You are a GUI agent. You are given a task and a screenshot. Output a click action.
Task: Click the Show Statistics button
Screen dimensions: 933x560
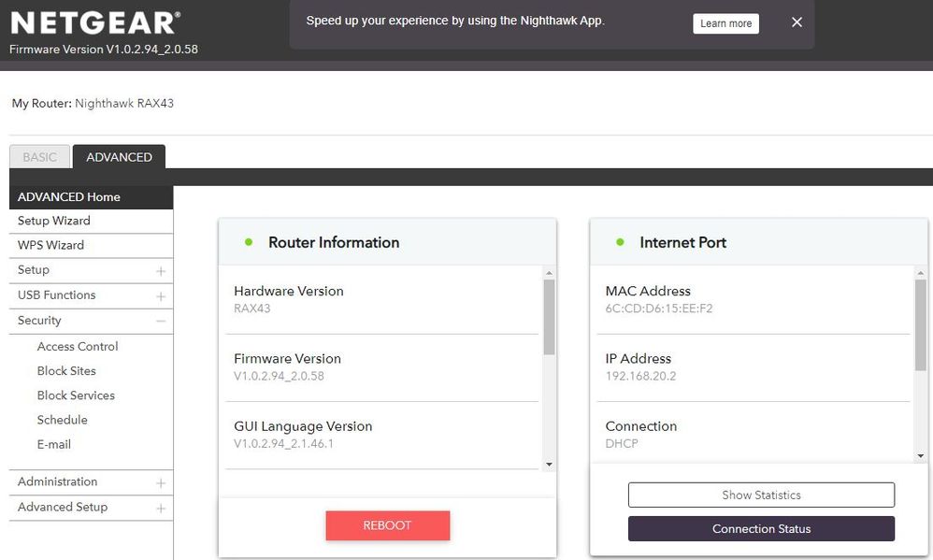click(x=761, y=495)
